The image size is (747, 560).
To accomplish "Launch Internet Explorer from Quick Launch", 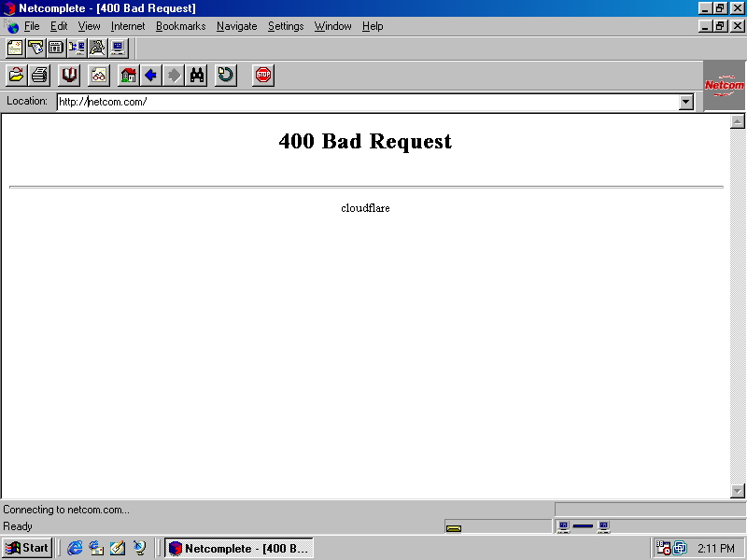I will point(75,548).
